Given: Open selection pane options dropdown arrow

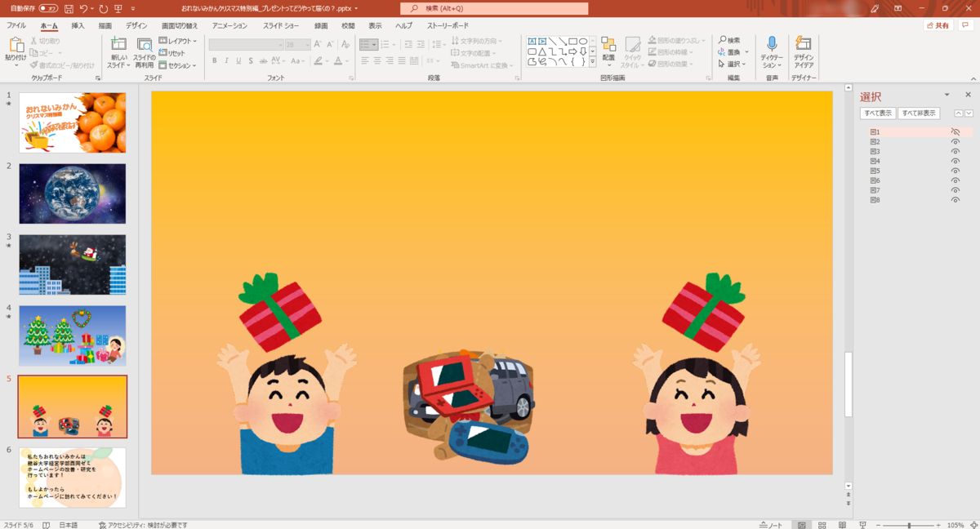Looking at the screenshot, I should (x=947, y=95).
